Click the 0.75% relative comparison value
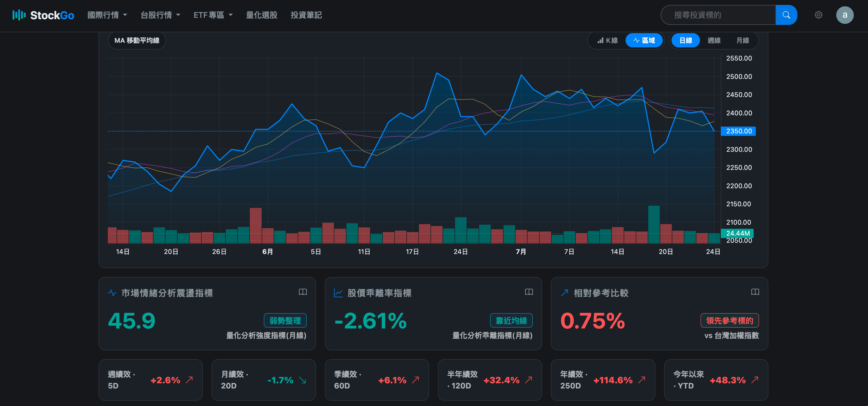 click(592, 321)
